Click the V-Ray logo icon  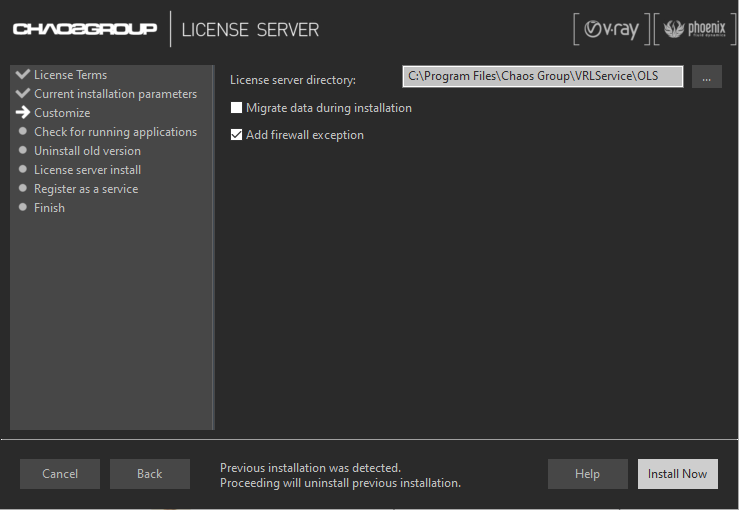pyautogui.click(x=611, y=29)
